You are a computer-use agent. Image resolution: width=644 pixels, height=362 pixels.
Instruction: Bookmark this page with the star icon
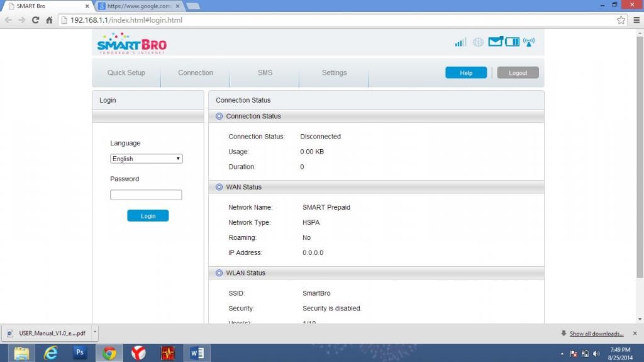pos(621,20)
